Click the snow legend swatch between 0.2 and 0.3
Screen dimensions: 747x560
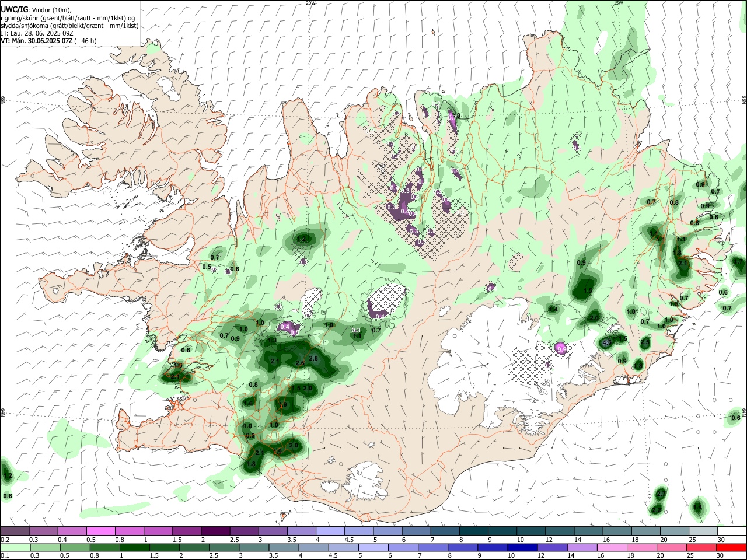click(15, 531)
